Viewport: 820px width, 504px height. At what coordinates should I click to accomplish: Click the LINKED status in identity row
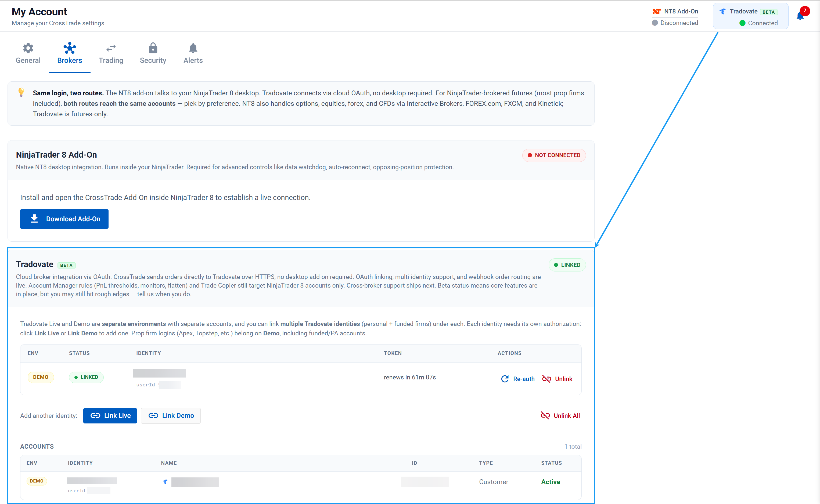pyautogui.click(x=86, y=377)
